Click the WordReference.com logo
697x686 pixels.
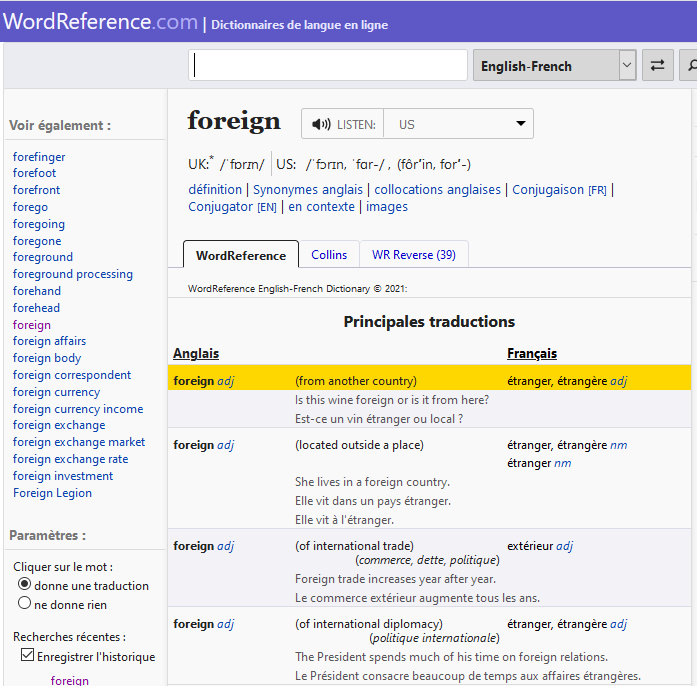(x=100, y=22)
